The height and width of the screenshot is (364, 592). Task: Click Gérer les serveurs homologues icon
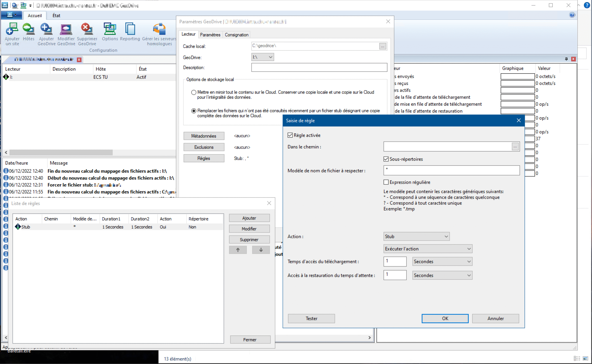click(159, 29)
